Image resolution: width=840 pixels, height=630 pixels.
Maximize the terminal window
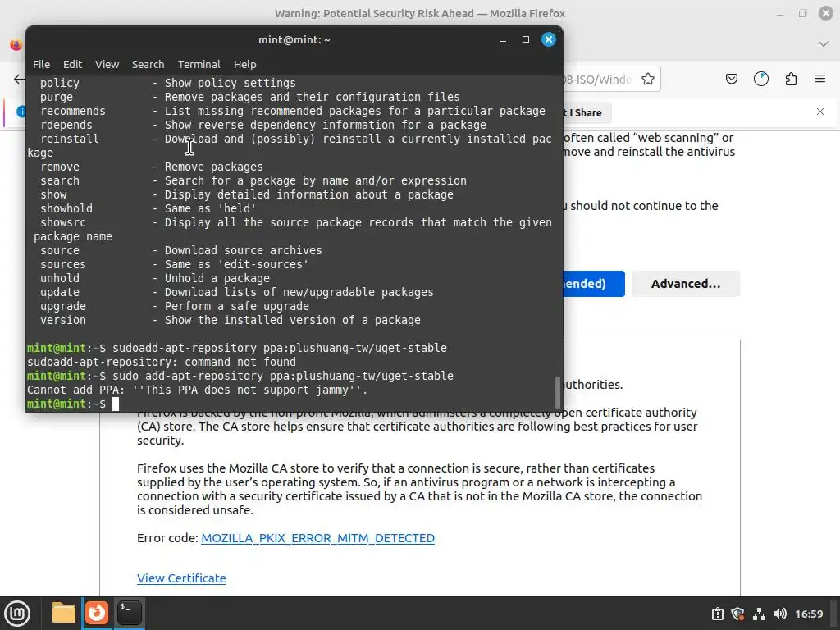point(526,39)
